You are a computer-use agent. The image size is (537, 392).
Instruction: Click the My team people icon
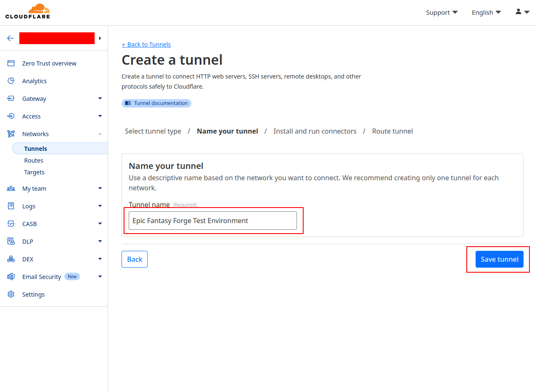coord(11,189)
